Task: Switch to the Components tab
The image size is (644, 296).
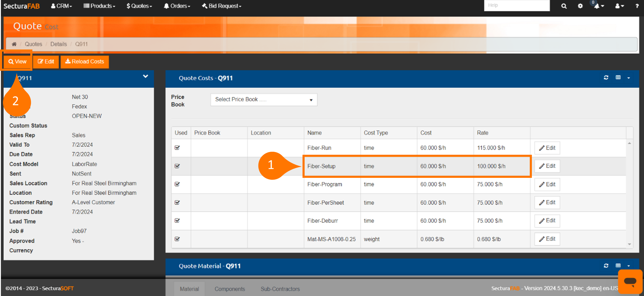Action: click(x=230, y=289)
